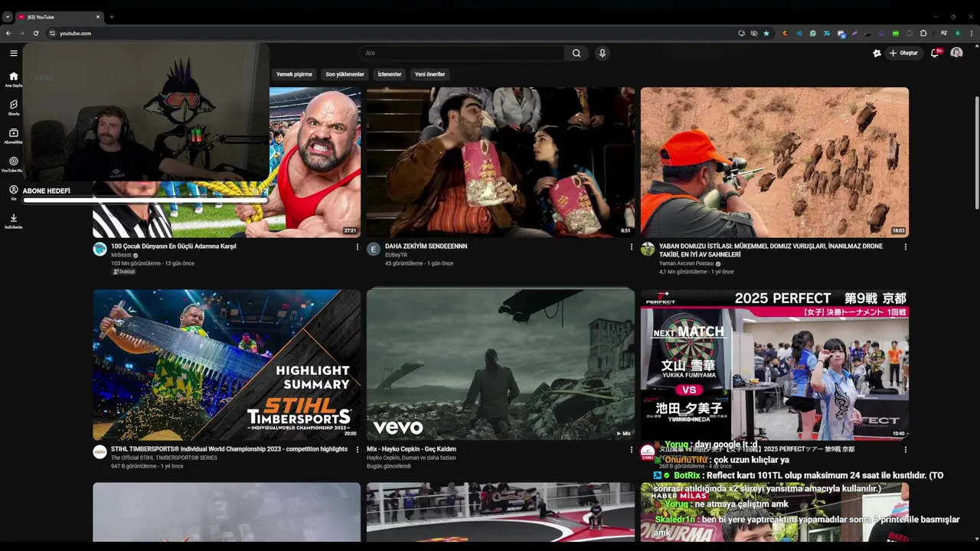Click the Oluştur create button
Viewport: 980px width, 551px height.
[903, 53]
